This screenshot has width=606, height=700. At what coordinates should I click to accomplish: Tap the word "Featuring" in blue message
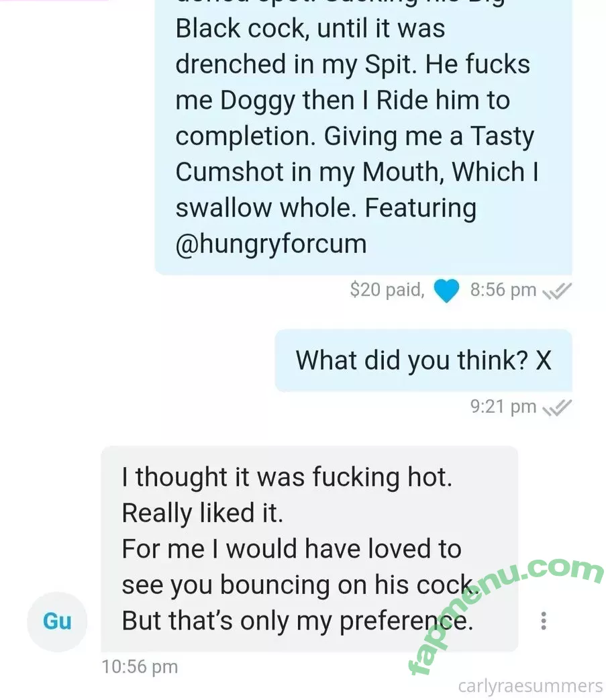coord(420,209)
